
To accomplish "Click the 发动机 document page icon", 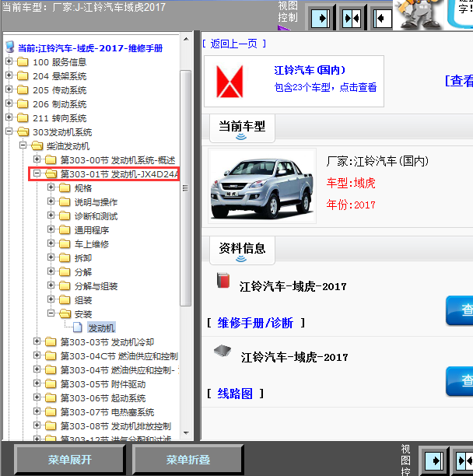I will (78, 327).
